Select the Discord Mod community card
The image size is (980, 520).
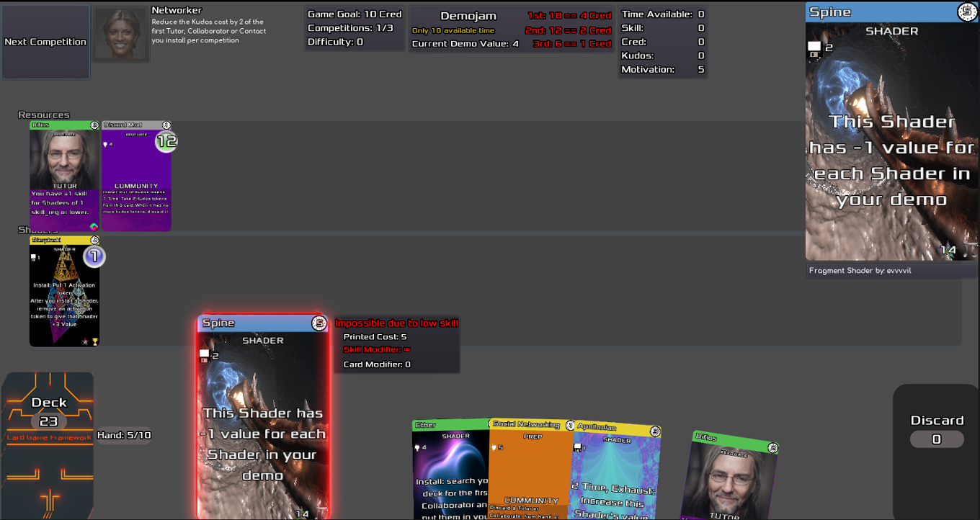coord(136,176)
